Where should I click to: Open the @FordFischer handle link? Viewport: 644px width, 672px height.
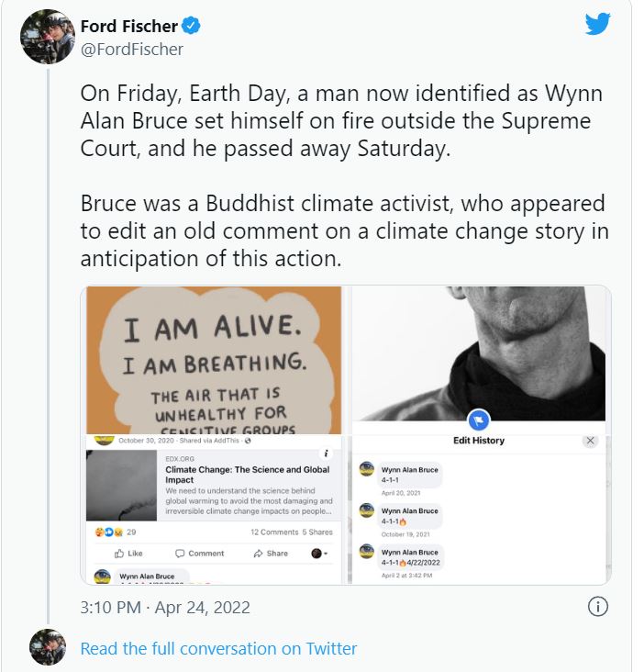point(132,49)
